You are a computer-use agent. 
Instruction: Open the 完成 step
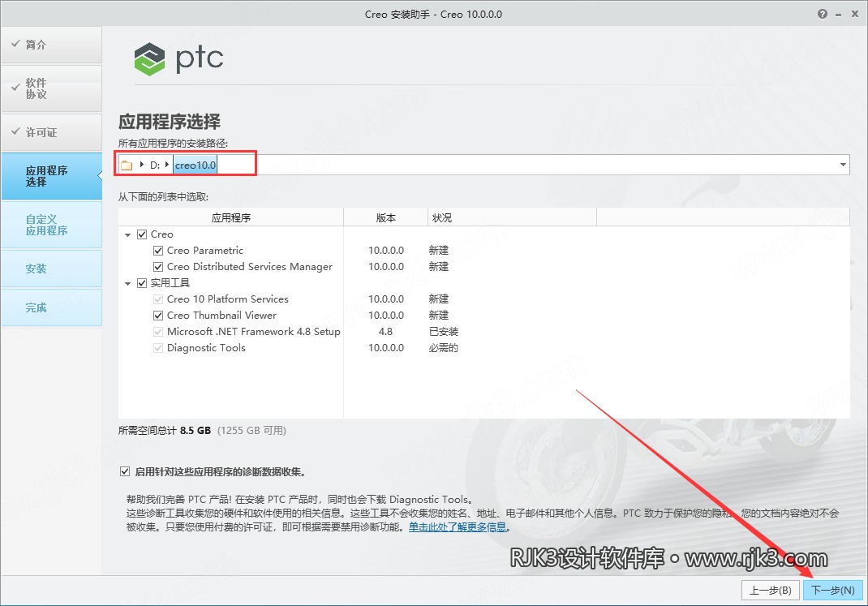[x=51, y=307]
